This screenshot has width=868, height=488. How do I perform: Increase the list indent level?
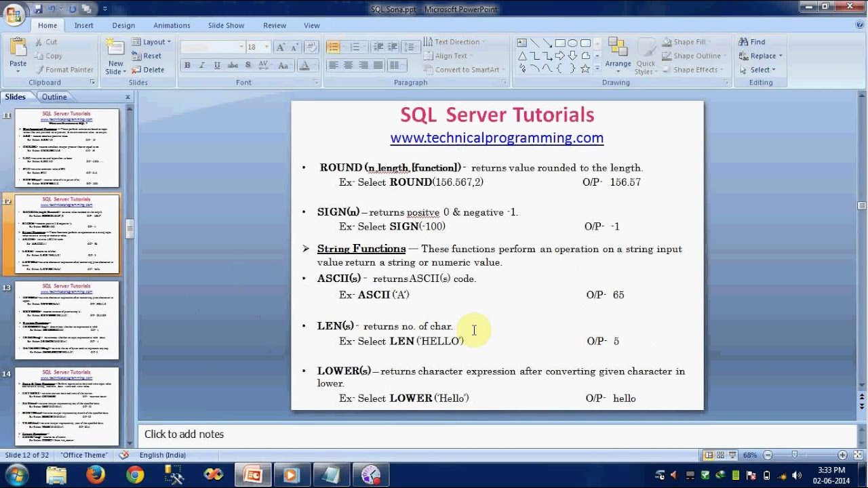pos(393,47)
